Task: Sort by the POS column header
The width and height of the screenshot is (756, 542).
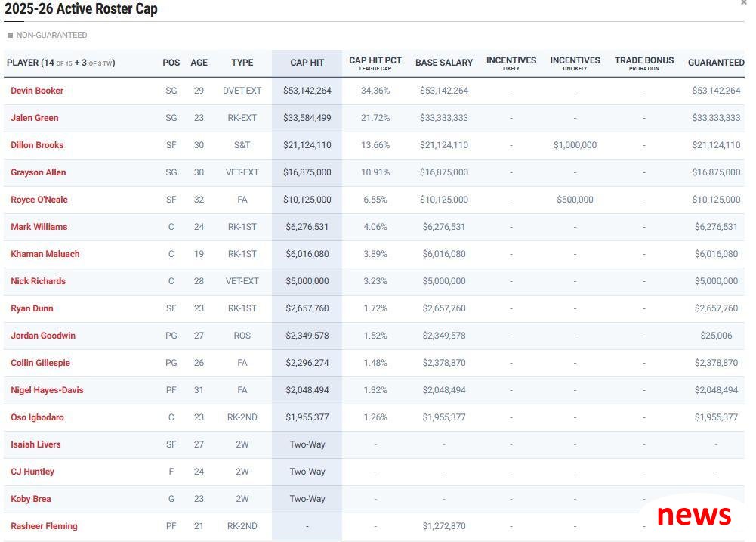Action: click(x=171, y=63)
